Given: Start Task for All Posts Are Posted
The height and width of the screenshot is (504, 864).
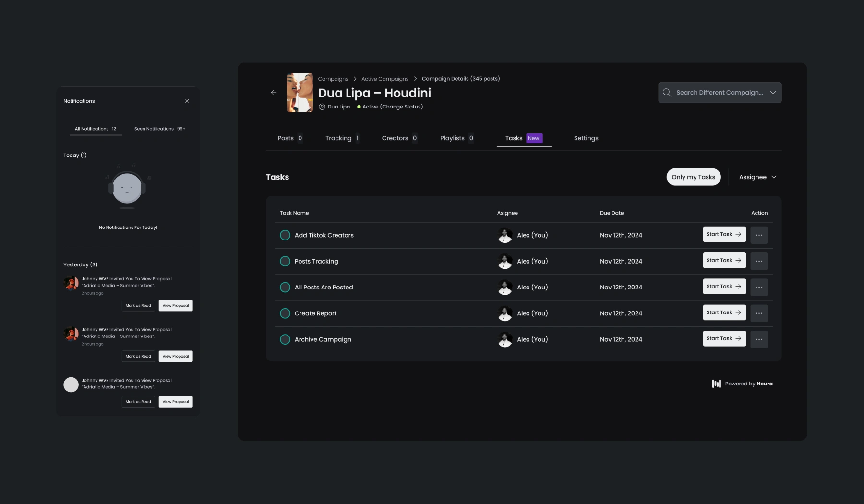Looking at the screenshot, I should point(724,287).
